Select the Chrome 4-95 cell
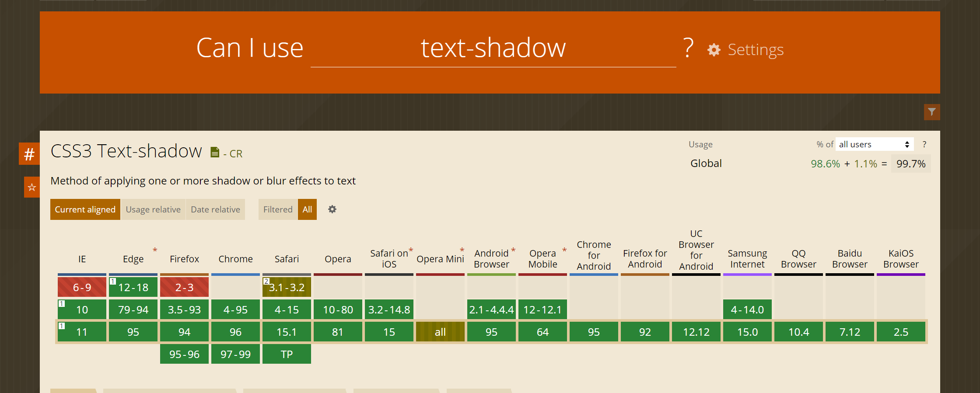This screenshot has width=980, height=393. (x=235, y=310)
